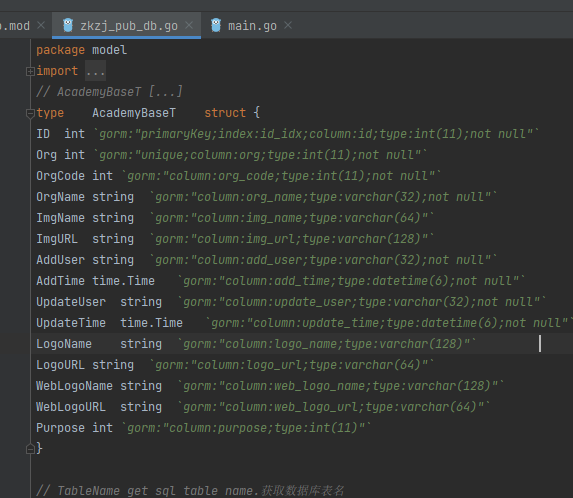Image resolution: width=573 pixels, height=498 pixels.
Task: Click the Org field name
Action: pyautogui.click(x=46, y=155)
